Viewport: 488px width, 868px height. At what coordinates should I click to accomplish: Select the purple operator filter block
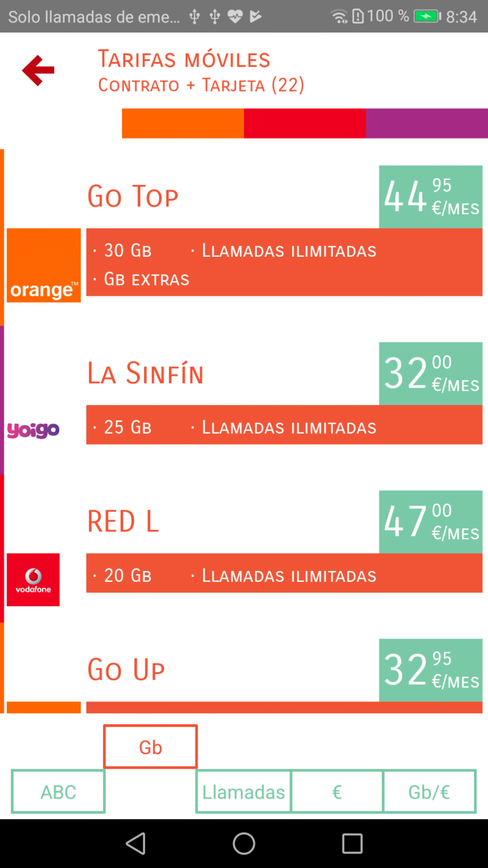pyautogui.click(x=426, y=123)
